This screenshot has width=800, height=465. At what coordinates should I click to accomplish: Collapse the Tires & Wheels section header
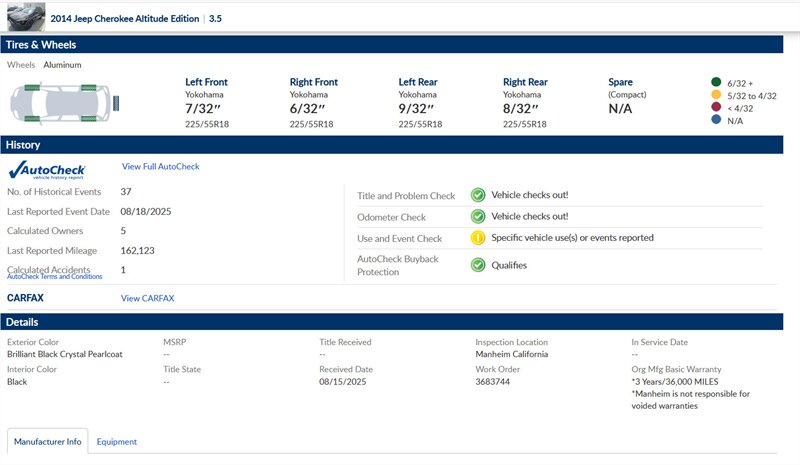click(x=400, y=45)
